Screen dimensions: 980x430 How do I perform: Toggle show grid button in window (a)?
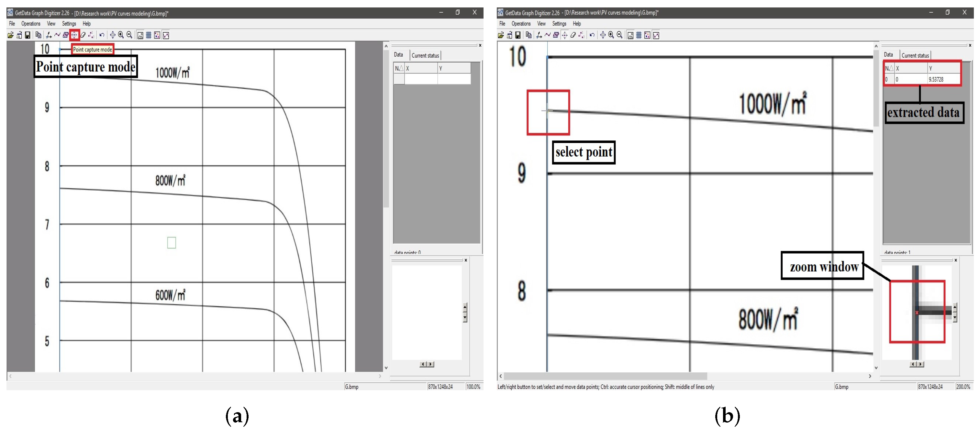point(149,35)
